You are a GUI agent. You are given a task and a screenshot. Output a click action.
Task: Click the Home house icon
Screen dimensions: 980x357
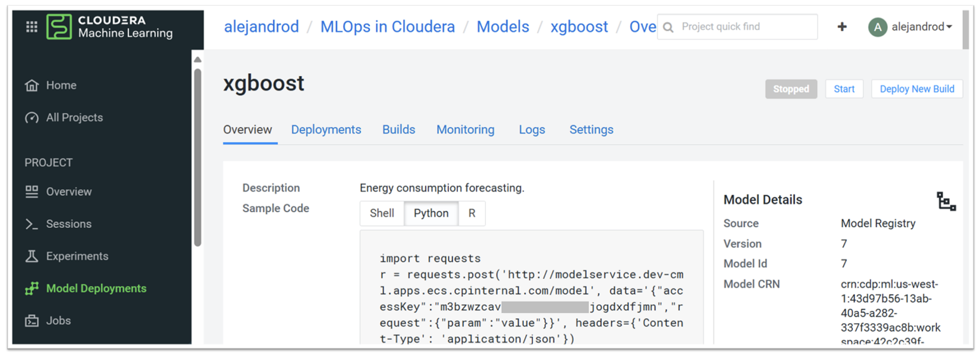point(32,85)
